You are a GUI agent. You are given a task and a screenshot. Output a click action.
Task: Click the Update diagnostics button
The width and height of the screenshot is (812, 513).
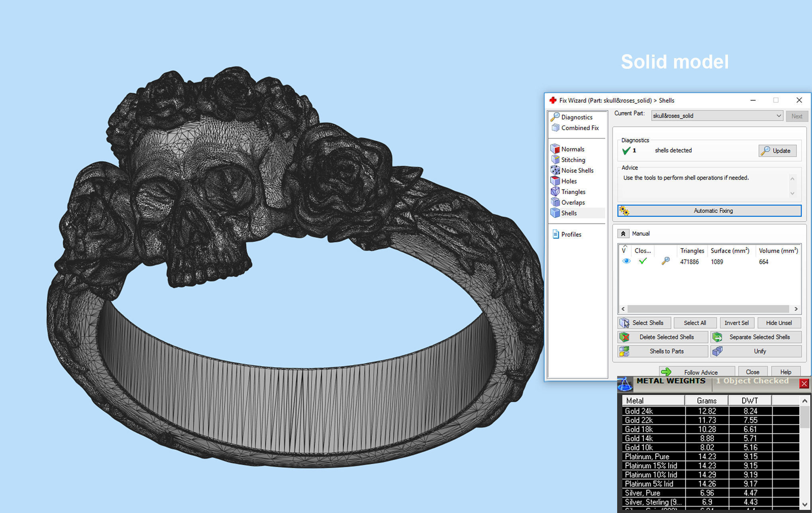tap(777, 151)
